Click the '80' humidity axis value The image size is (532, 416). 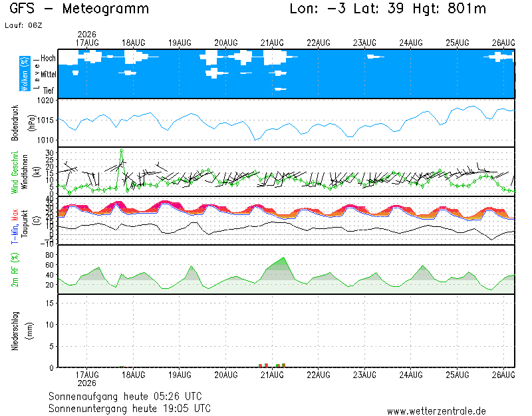(49, 255)
